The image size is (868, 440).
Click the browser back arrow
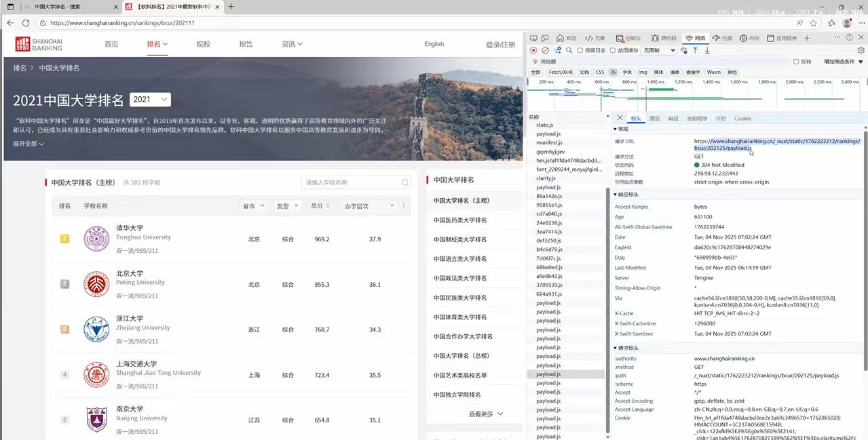click(x=10, y=22)
